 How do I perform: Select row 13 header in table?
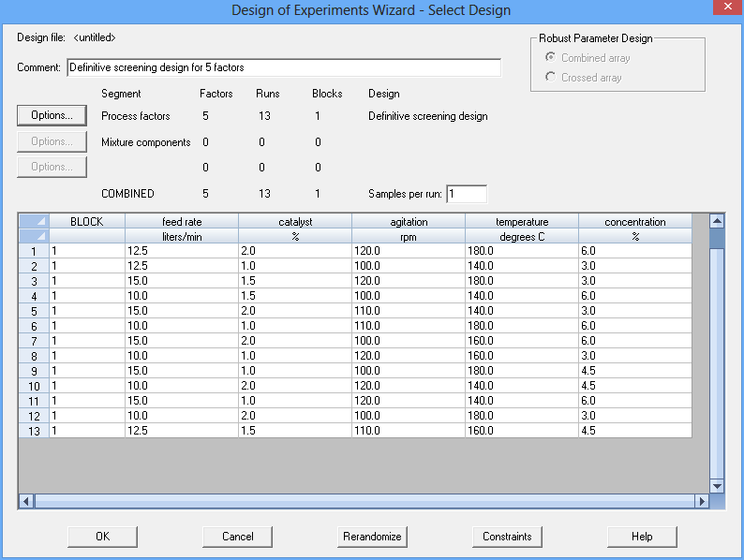(34, 430)
